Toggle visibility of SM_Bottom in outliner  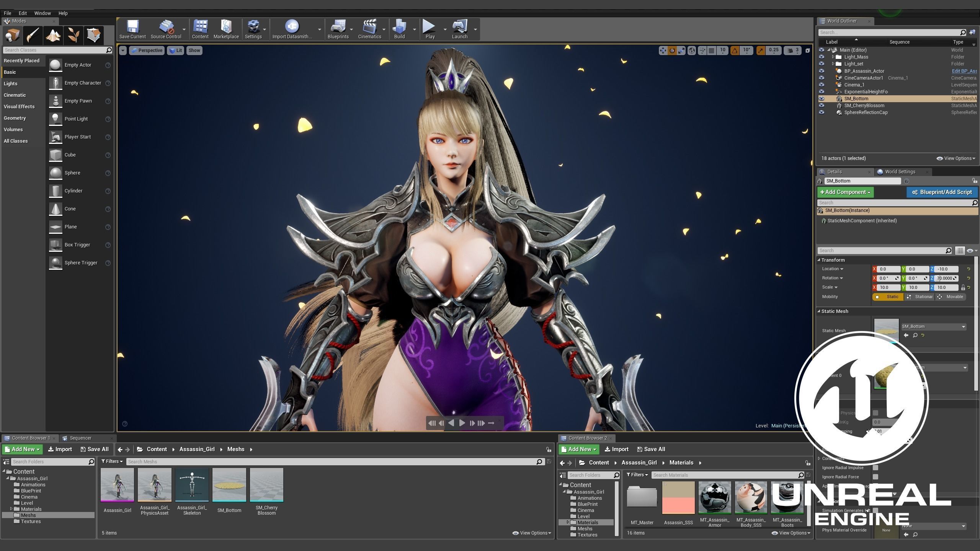coord(822,99)
